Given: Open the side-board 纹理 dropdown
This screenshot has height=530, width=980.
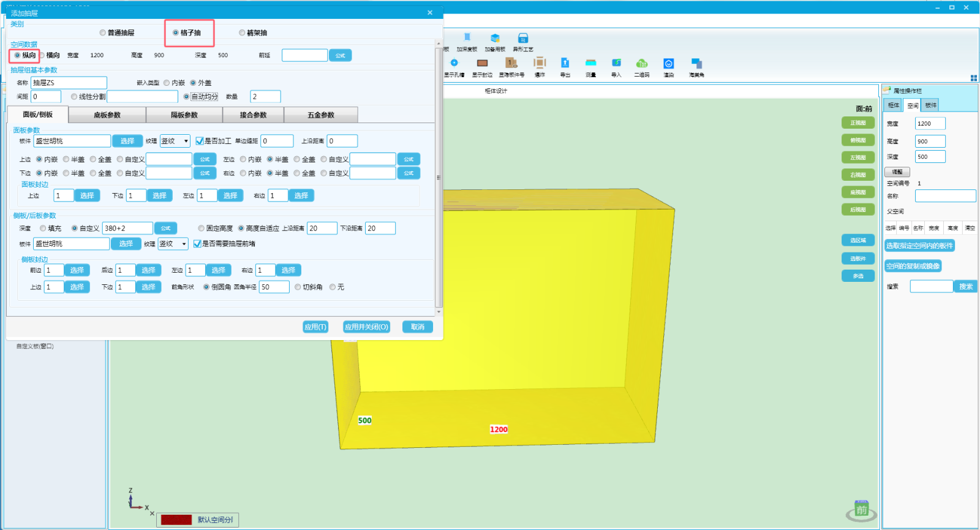Looking at the screenshot, I should 173,244.
